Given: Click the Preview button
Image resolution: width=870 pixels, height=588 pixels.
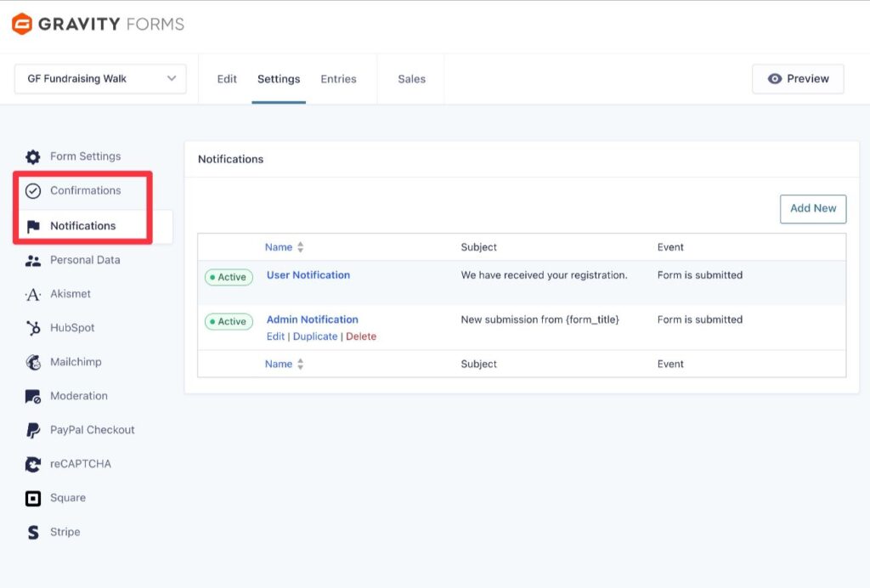Looking at the screenshot, I should (798, 79).
